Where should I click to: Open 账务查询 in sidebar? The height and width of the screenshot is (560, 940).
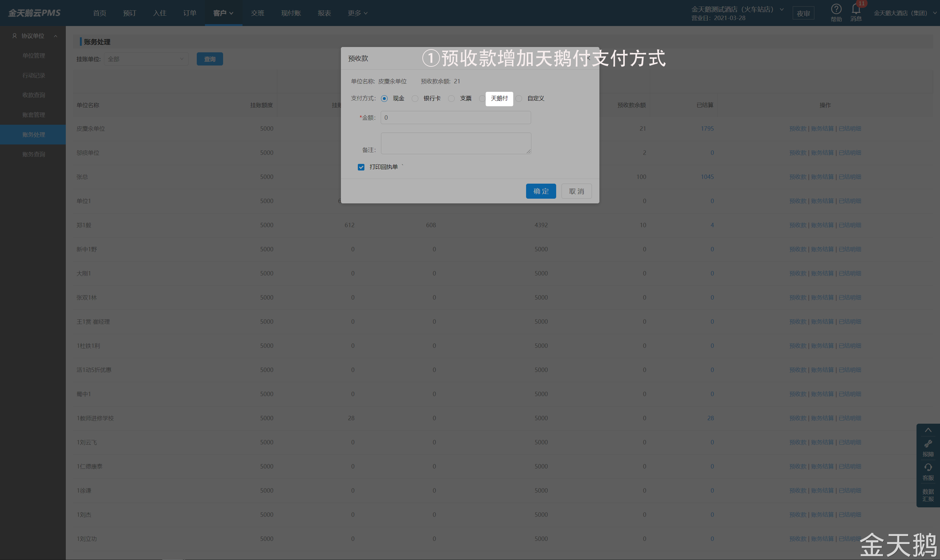34,154
